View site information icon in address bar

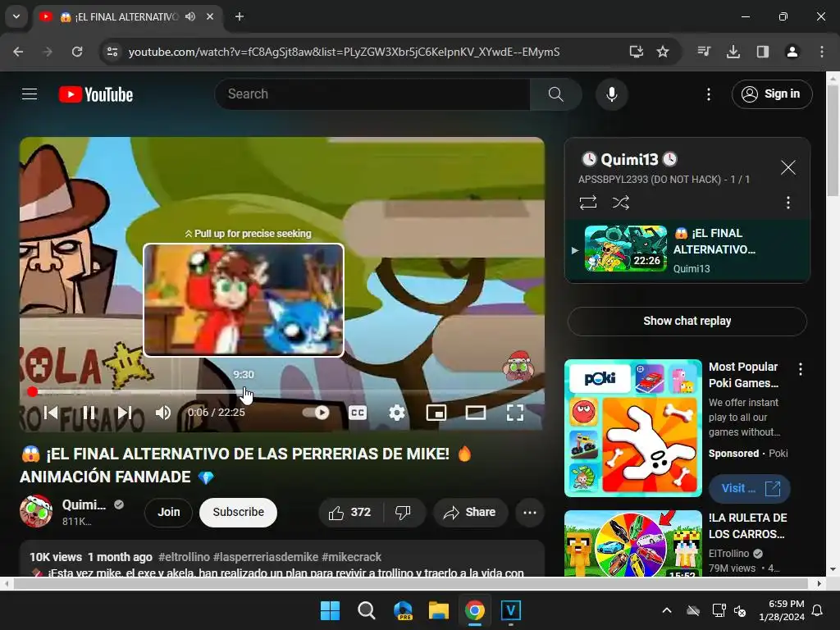tap(112, 52)
